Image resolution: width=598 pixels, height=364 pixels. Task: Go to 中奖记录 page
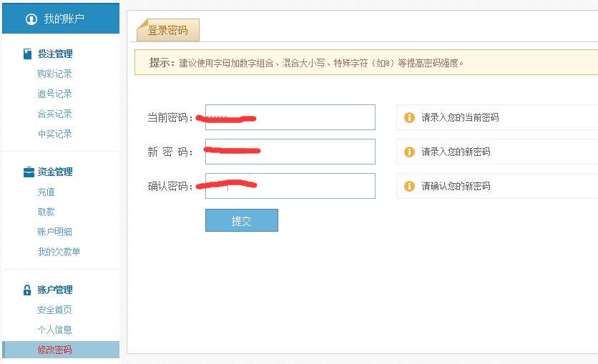point(54,134)
